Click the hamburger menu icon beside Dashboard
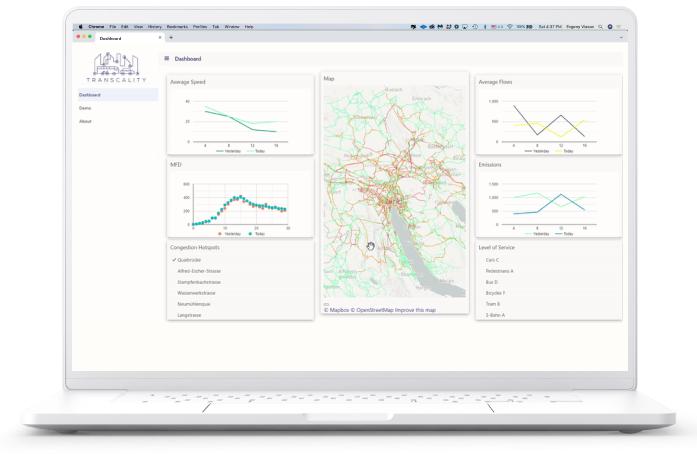 167,59
